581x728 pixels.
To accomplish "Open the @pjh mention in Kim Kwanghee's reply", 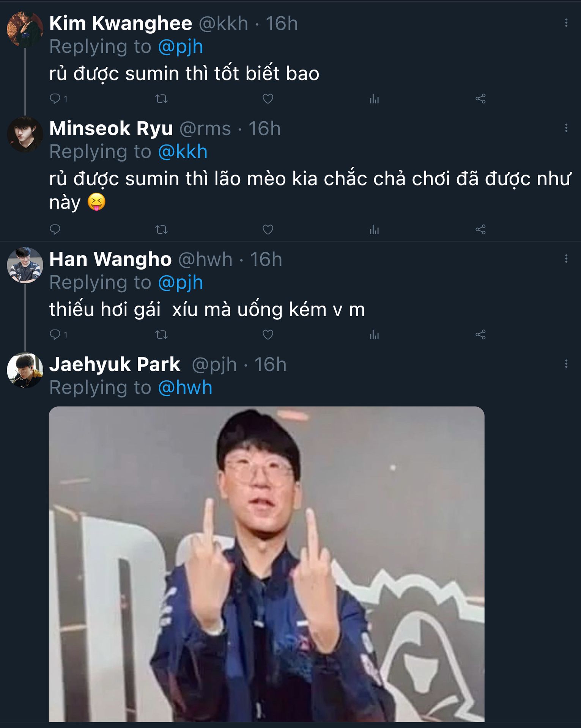I will pos(181,47).
